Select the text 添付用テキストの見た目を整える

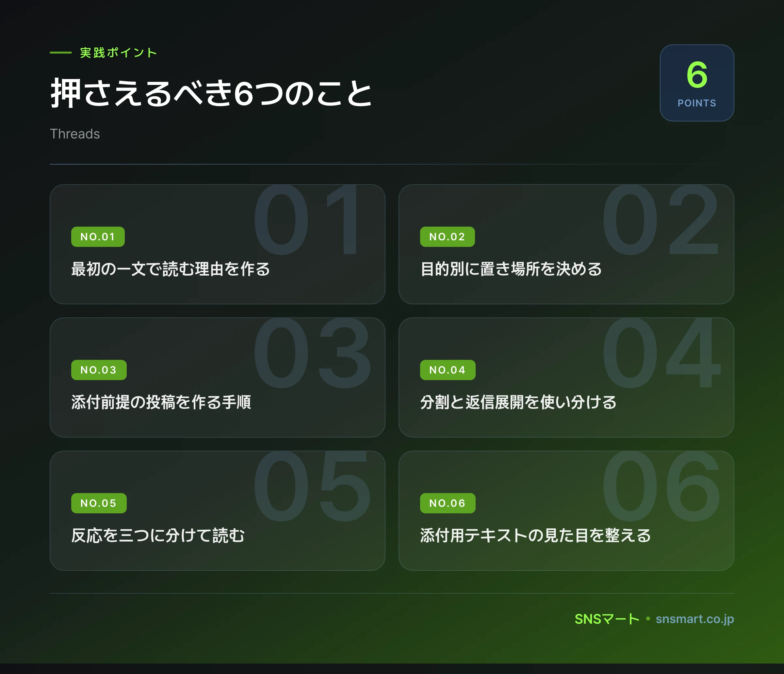[x=535, y=536]
